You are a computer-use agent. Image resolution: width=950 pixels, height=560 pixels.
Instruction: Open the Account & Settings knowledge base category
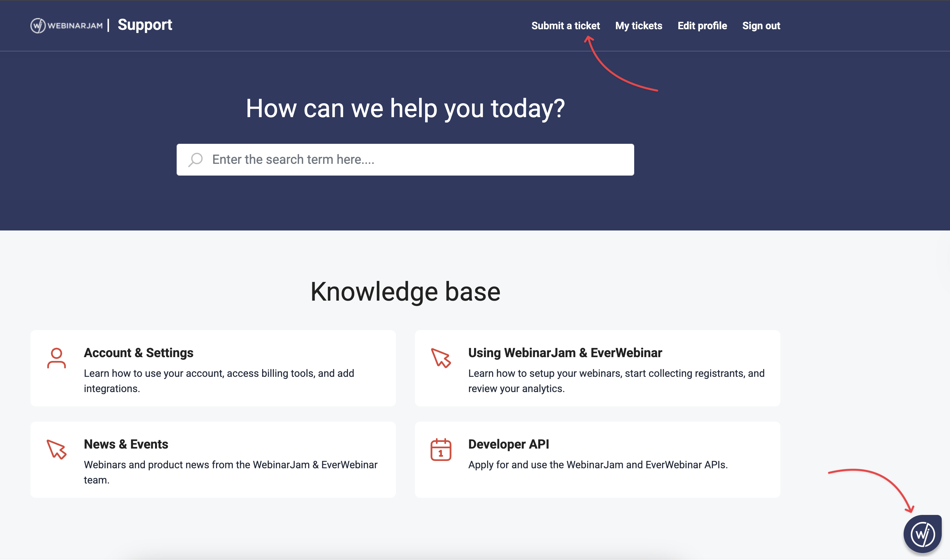tap(139, 352)
